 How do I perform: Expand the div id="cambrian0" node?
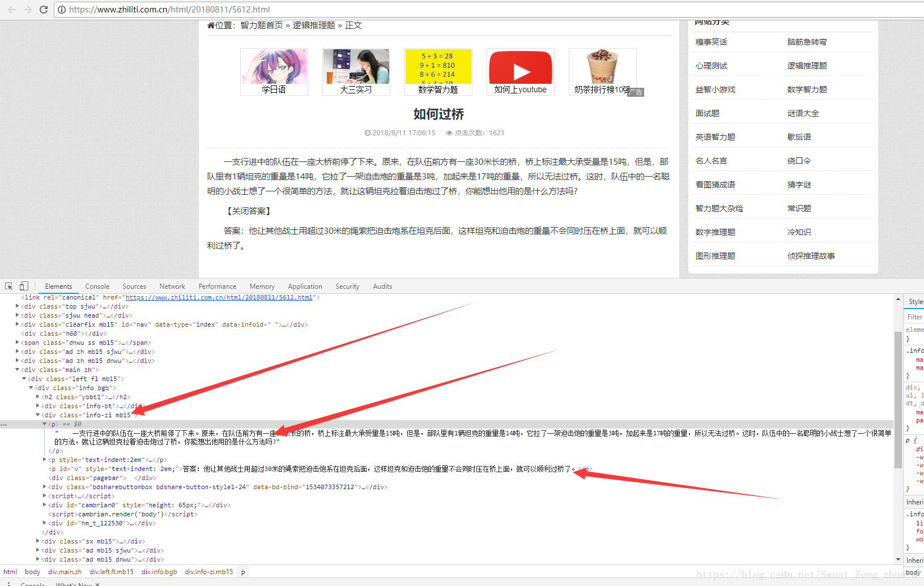coord(44,505)
